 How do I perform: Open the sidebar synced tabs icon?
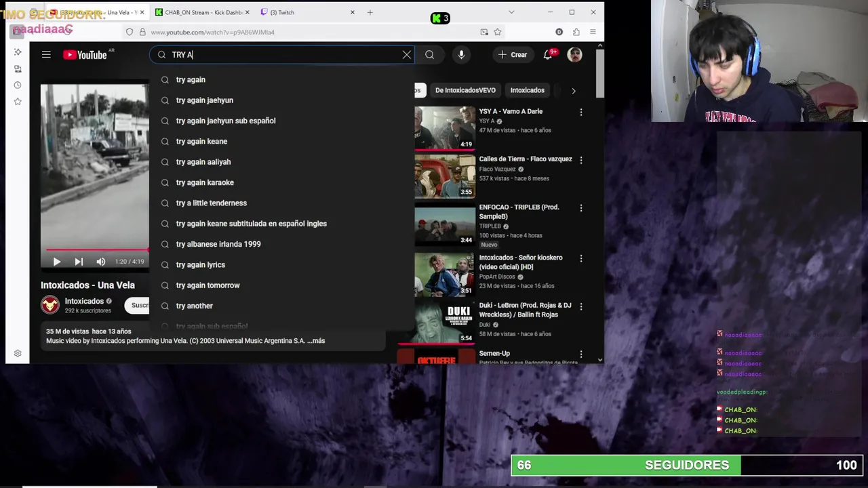tap(18, 68)
